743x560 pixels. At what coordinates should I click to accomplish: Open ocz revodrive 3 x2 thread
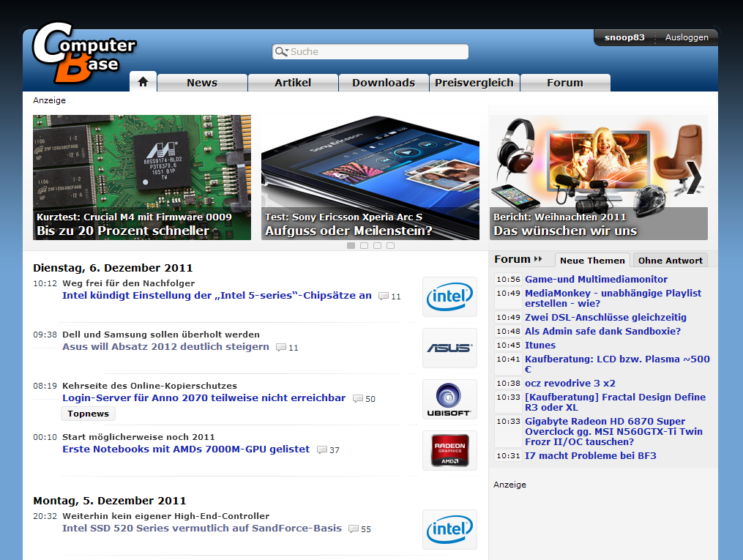pos(570,383)
